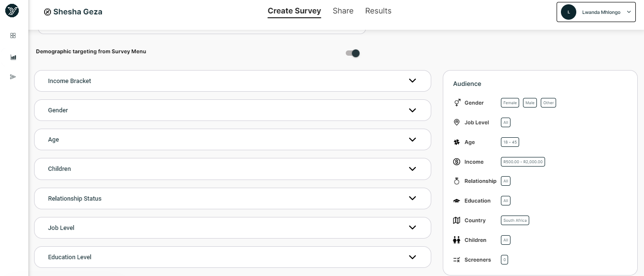The width and height of the screenshot is (644, 276).
Task: Click the Education graduation cap icon
Action: (457, 201)
